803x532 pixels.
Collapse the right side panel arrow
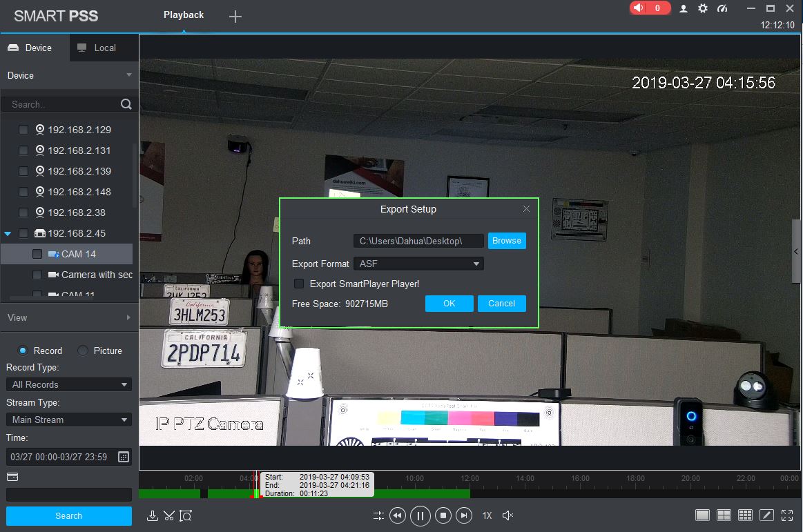796,251
